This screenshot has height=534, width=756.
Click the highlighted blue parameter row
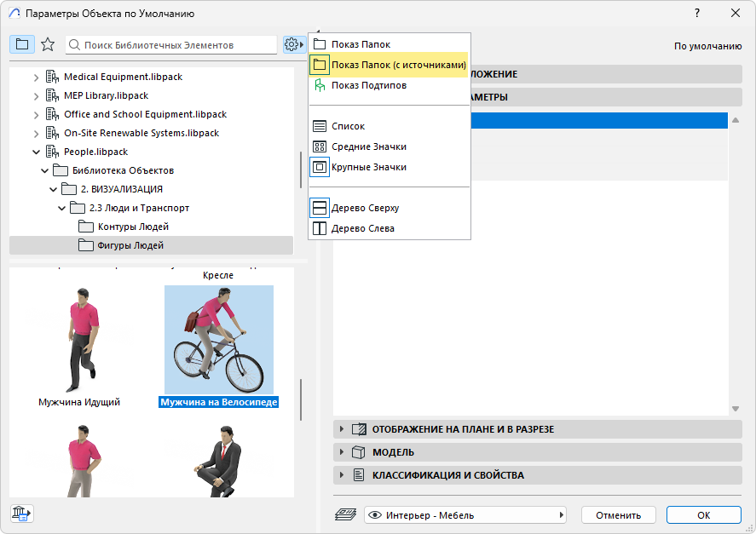[599, 120]
